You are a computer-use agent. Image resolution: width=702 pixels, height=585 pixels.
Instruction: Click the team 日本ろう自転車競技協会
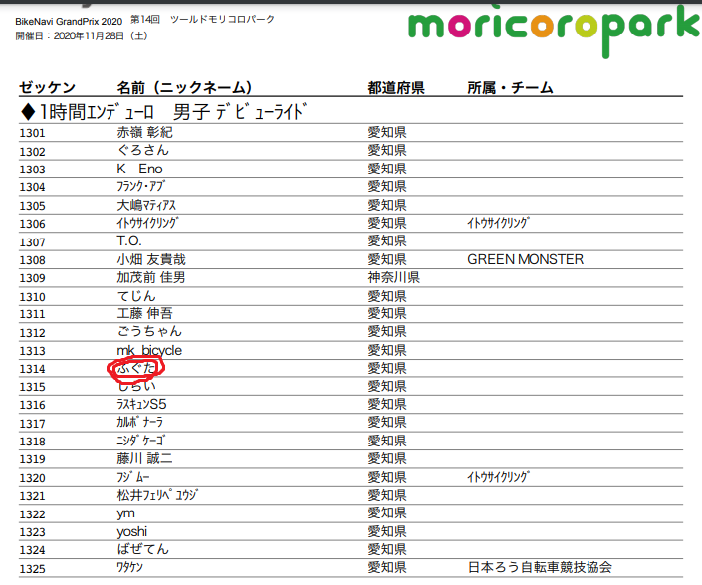[540, 568]
